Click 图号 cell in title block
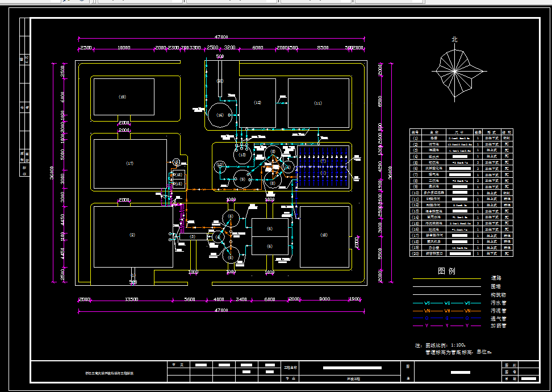 510,372
